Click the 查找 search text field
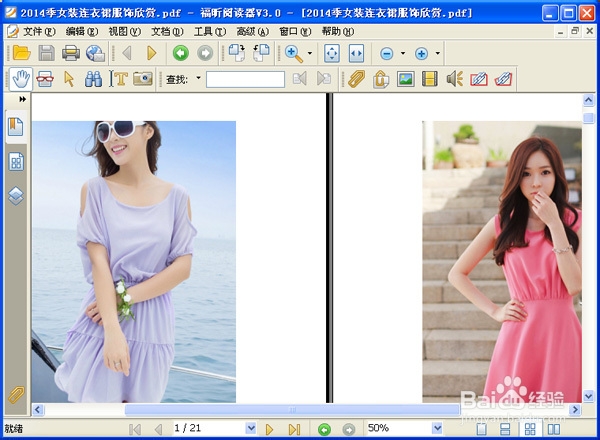Image resolution: width=600 pixels, height=440 pixels. 245,80
